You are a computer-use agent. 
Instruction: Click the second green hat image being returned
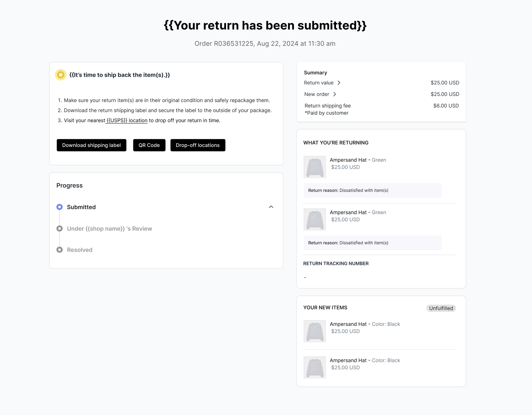314,219
